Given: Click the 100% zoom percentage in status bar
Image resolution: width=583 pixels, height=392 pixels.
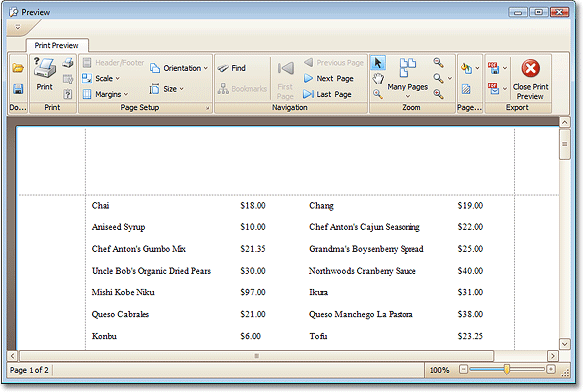Looking at the screenshot, I should click(x=439, y=370).
